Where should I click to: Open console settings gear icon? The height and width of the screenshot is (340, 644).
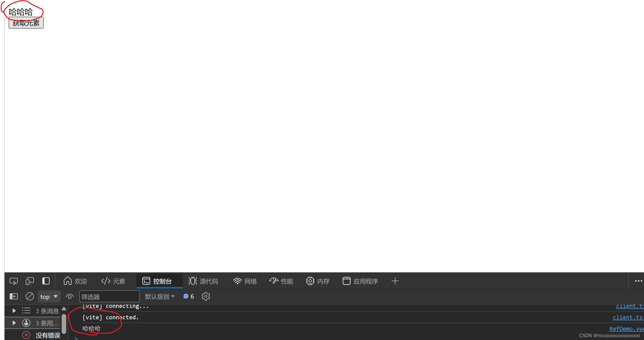click(x=206, y=296)
